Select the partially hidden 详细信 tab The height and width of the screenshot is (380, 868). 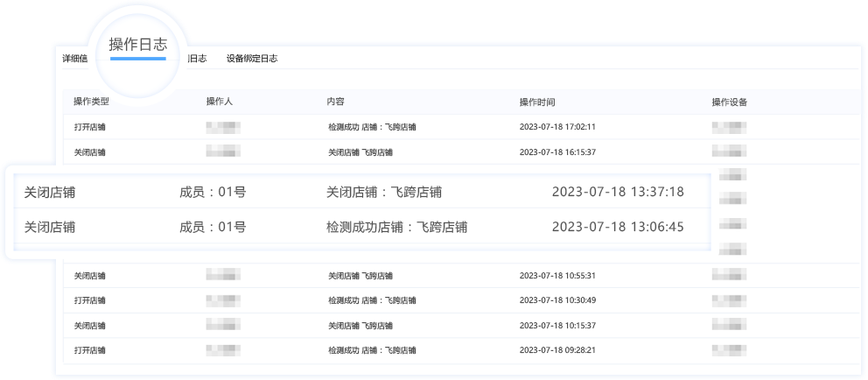[74, 59]
